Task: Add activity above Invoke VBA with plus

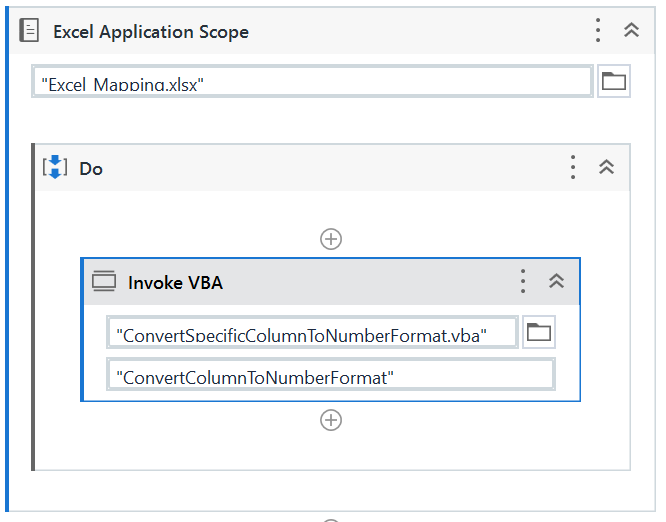Action: coord(331,239)
